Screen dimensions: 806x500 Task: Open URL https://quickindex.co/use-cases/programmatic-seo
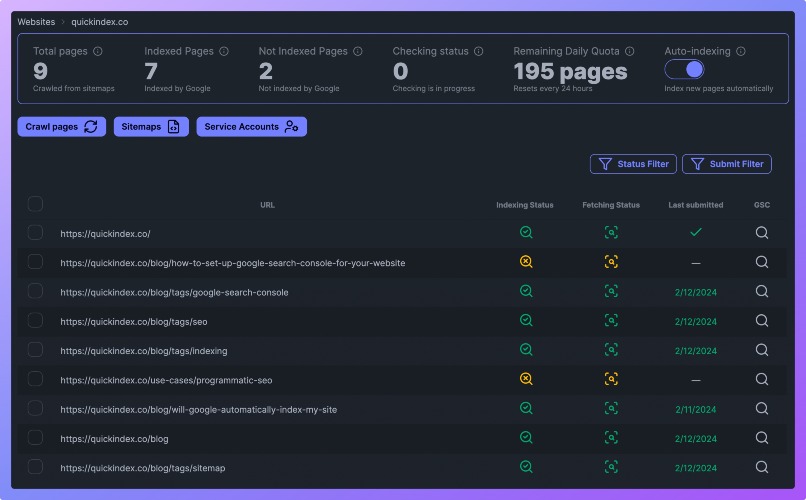tap(166, 380)
